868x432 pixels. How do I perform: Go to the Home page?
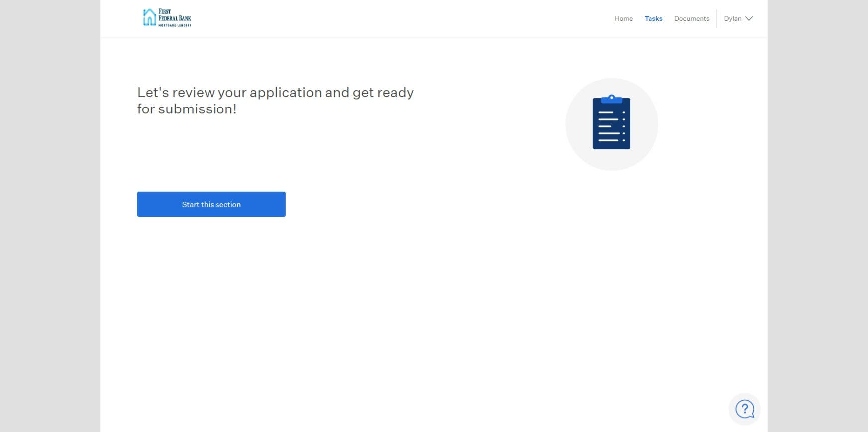[x=623, y=19]
